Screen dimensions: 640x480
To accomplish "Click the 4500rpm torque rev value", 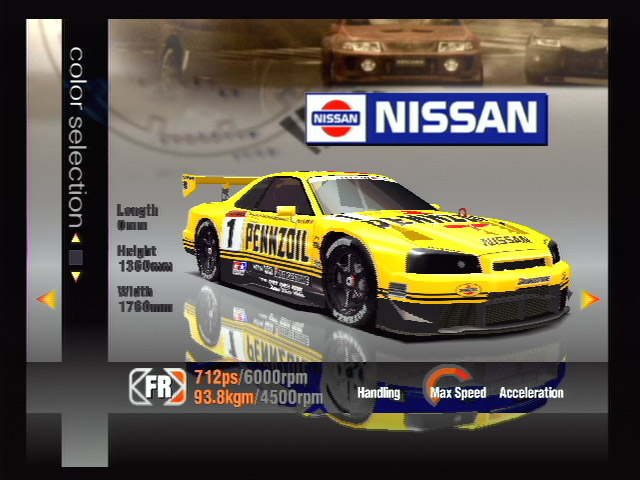I will point(291,397).
